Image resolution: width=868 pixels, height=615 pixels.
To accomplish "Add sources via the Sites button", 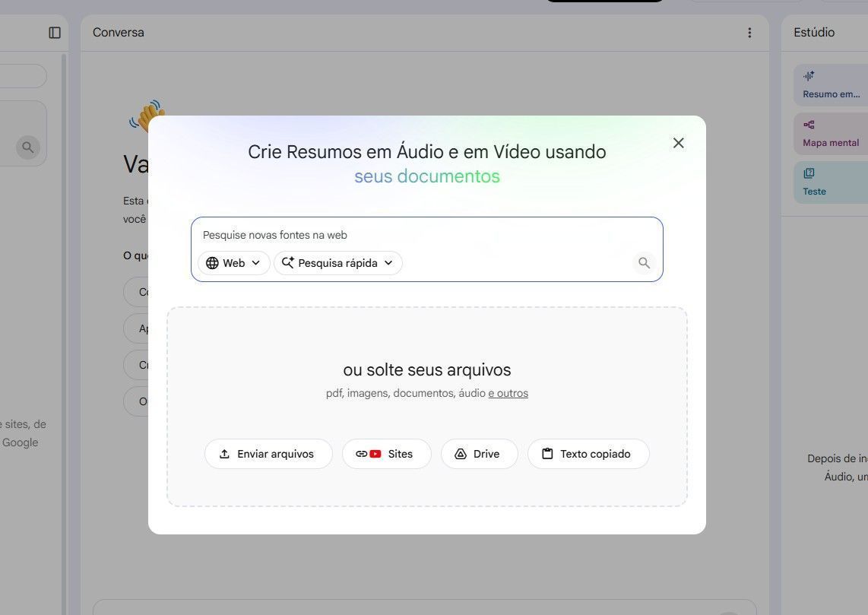I will tap(386, 454).
